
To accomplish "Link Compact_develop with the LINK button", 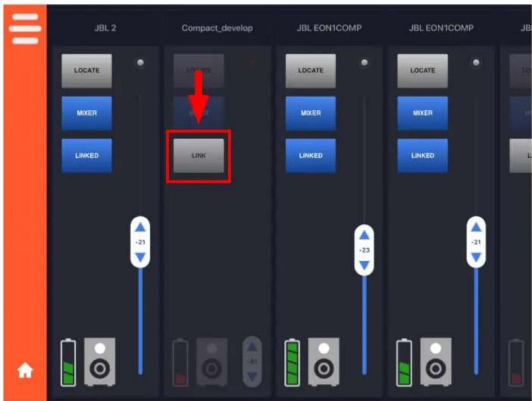I will coord(199,156).
